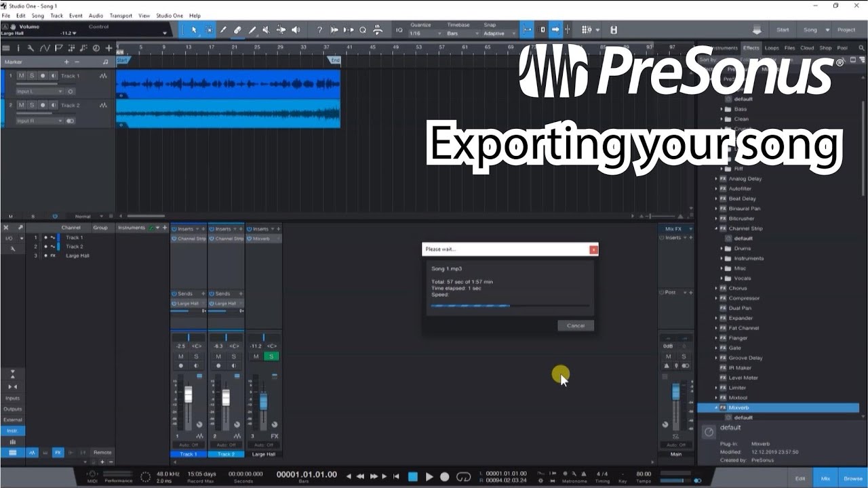Click the plus Add Tracks icon
The height and width of the screenshot is (488, 868).
(108, 48)
